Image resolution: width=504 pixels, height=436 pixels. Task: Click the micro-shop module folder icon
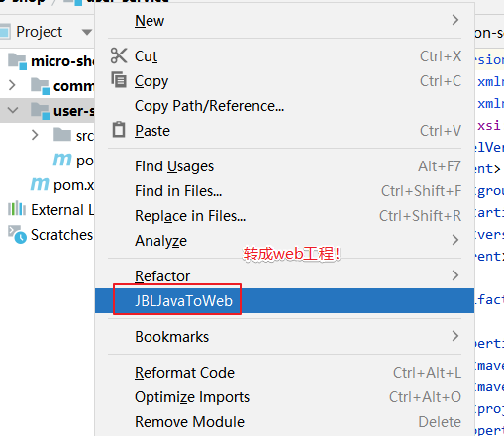point(17,61)
